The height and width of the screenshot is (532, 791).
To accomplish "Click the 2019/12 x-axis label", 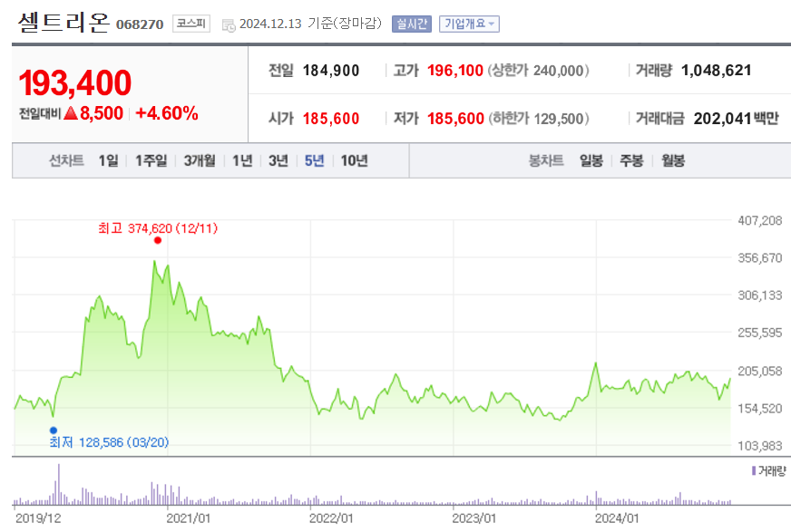I will click(x=38, y=518).
